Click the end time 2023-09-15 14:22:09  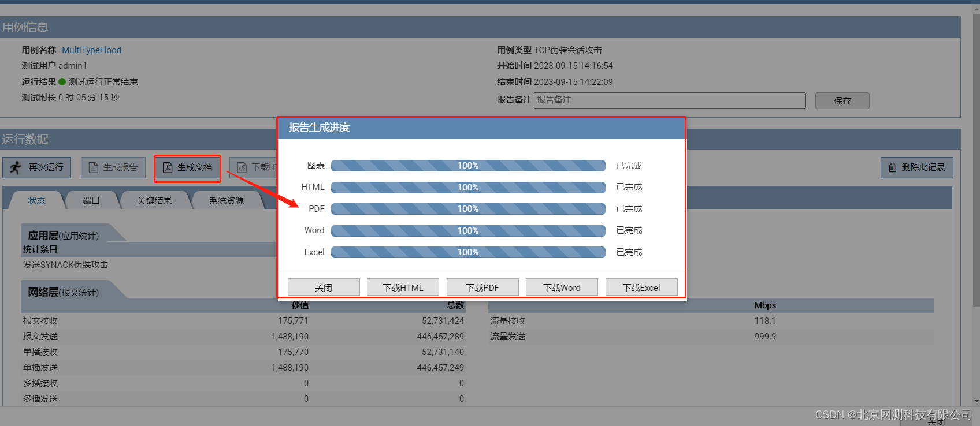coord(573,82)
